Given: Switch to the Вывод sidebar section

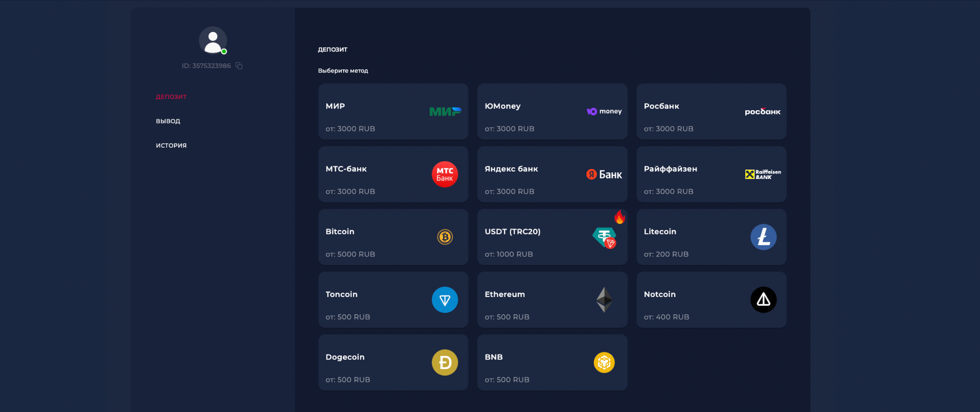Looking at the screenshot, I should tap(168, 121).
